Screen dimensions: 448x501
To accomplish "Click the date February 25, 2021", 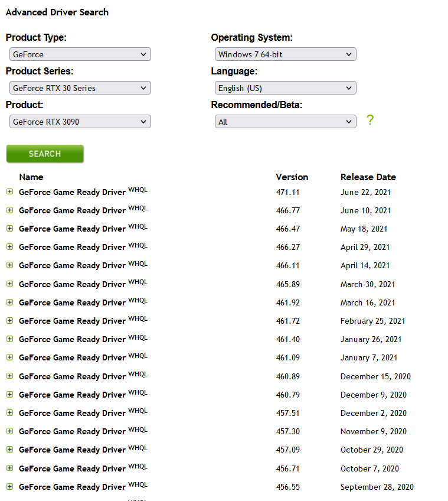I will pyautogui.click(x=372, y=321).
